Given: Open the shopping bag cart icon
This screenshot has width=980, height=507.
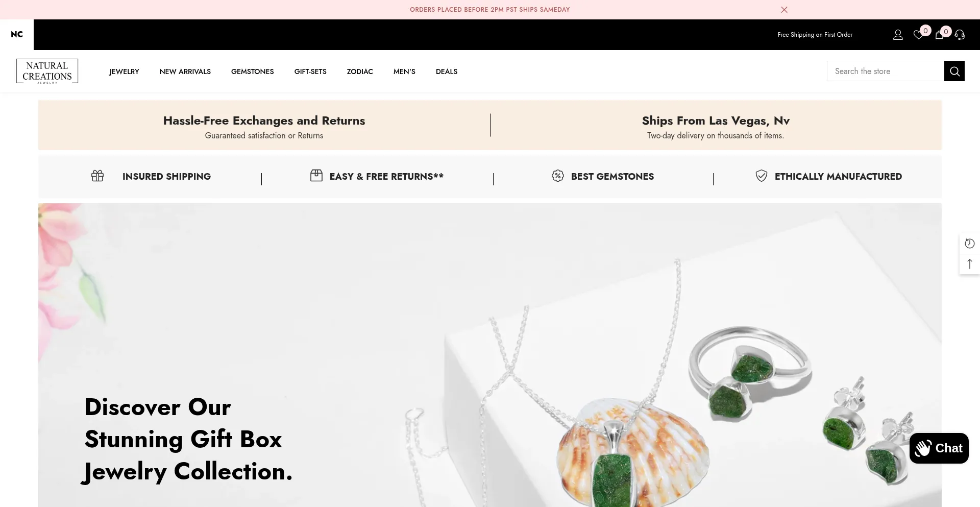Looking at the screenshot, I should click(x=939, y=35).
